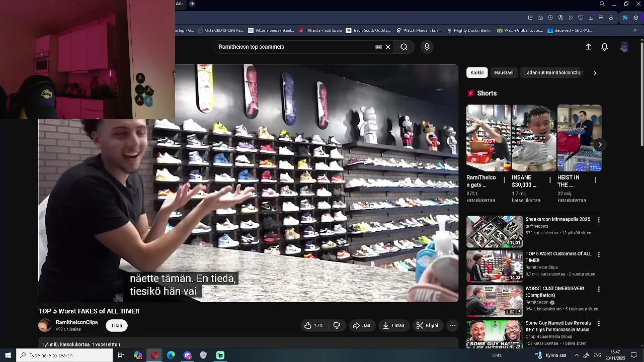This screenshot has height=362, width=644.
Task: Open the Windows notification center icon
Action: (x=634, y=355)
